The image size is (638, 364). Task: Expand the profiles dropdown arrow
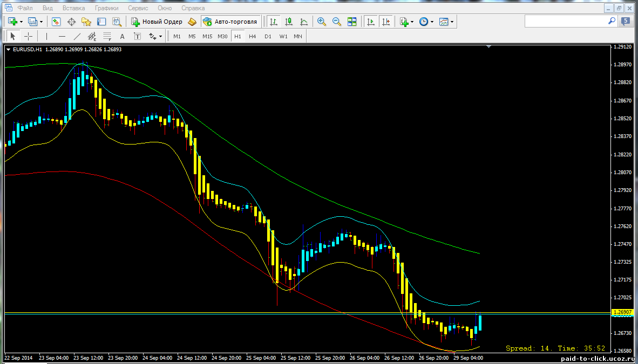click(x=41, y=22)
